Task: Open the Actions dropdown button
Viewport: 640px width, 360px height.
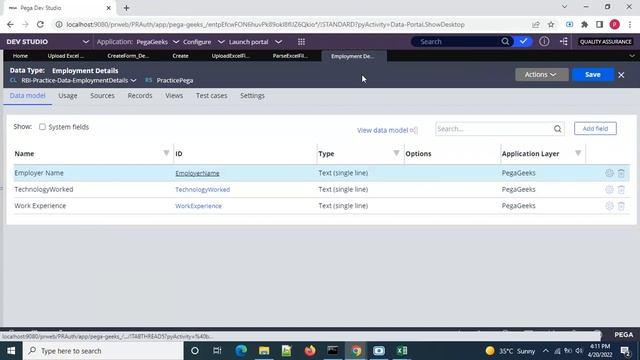Action: [x=541, y=75]
